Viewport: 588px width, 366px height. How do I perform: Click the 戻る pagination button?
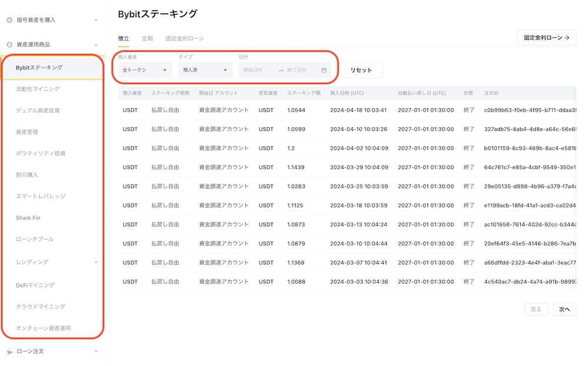coord(536,310)
